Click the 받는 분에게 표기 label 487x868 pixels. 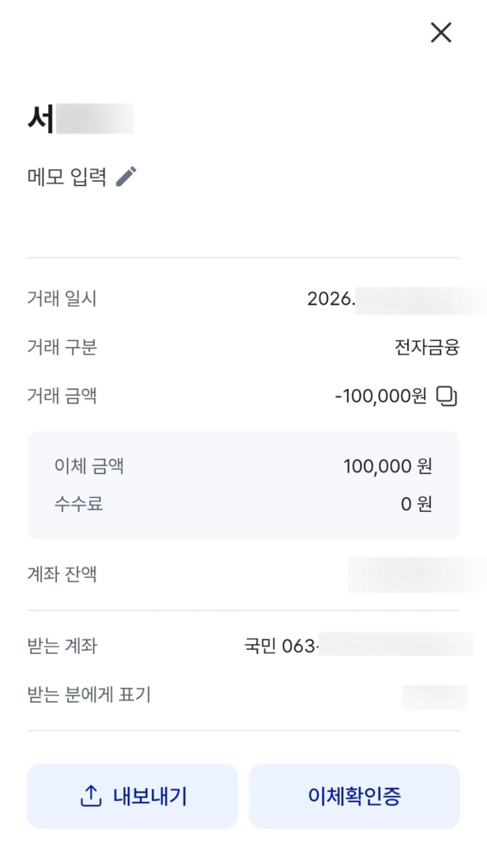[x=89, y=695]
